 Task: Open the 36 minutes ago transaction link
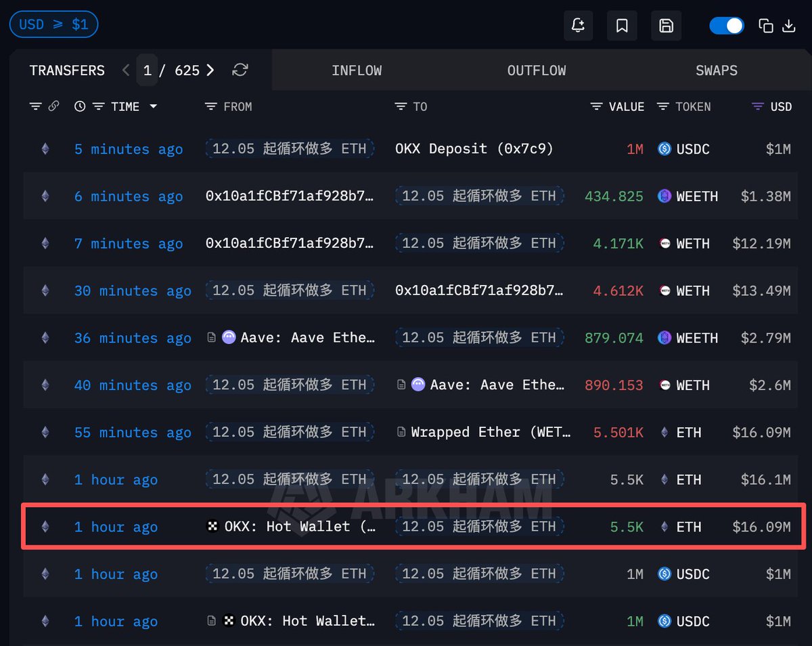click(x=133, y=338)
